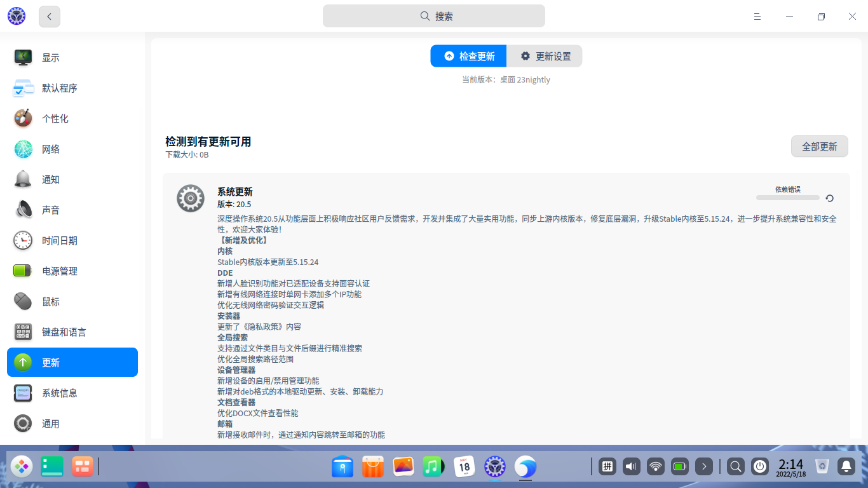Open 系统信息 system information page

pos(72,393)
